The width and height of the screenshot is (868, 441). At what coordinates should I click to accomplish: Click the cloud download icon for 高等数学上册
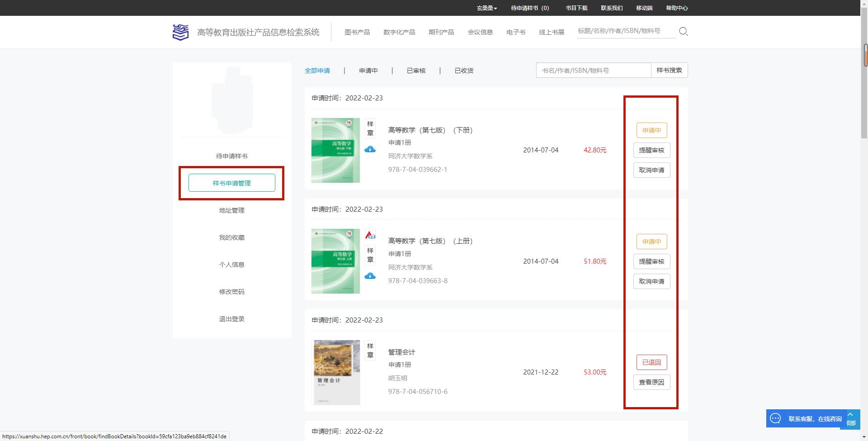pyautogui.click(x=370, y=276)
